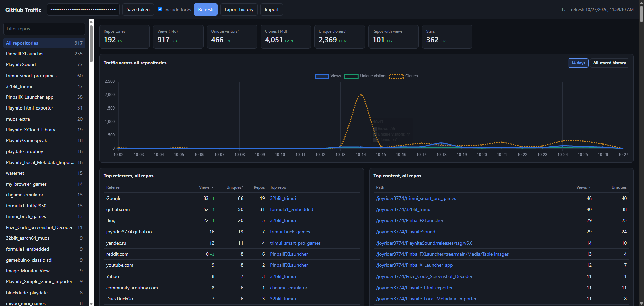Image resolution: width=644 pixels, height=306 pixels.
Task: Toggle the include forks checkbox
Action: (x=160, y=9)
